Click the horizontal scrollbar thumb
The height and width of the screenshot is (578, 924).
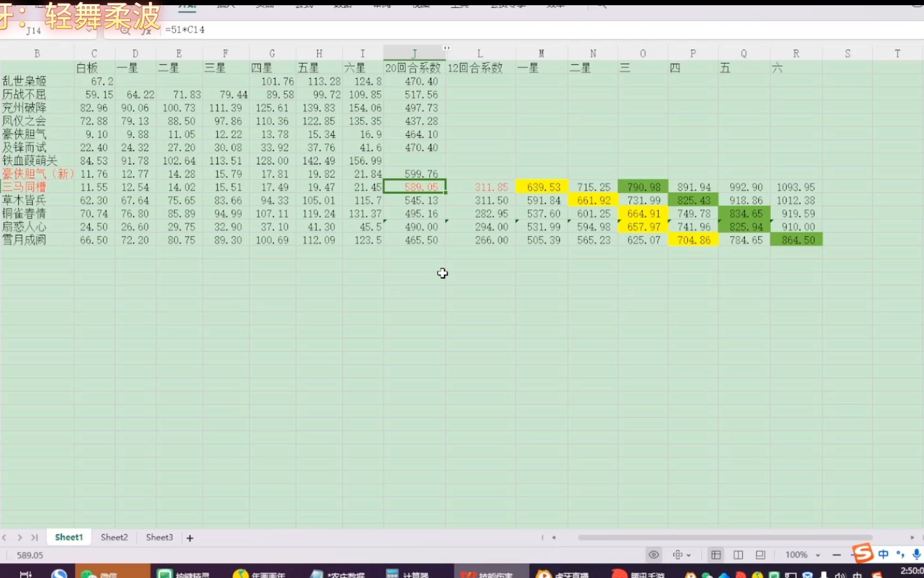coord(725,537)
